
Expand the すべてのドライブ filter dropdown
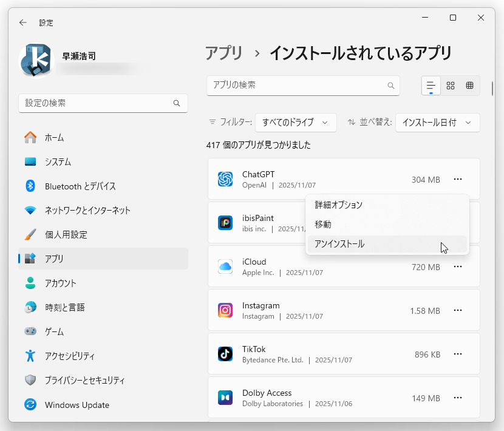[296, 123]
